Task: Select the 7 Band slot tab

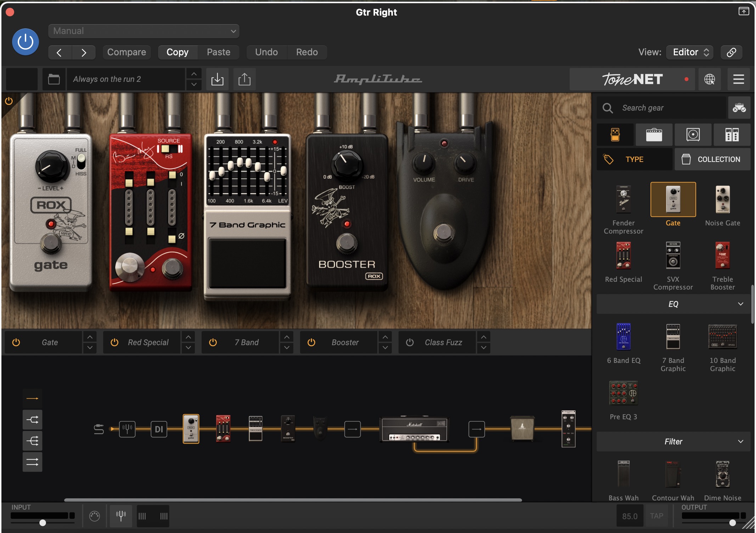Action: click(247, 342)
